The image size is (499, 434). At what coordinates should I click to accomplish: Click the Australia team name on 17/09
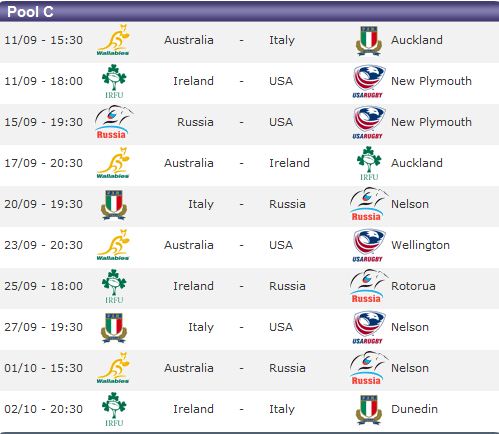[189, 163]
